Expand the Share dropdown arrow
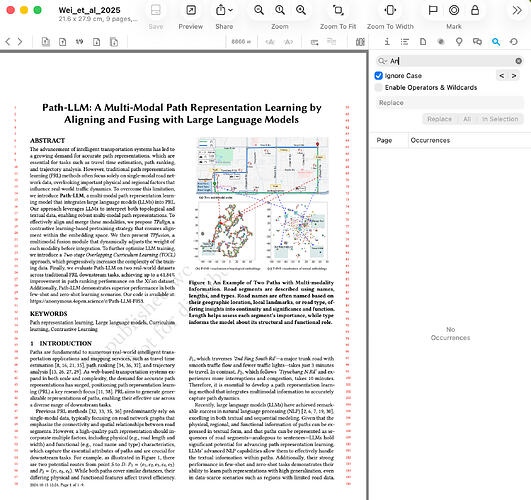 231,10
